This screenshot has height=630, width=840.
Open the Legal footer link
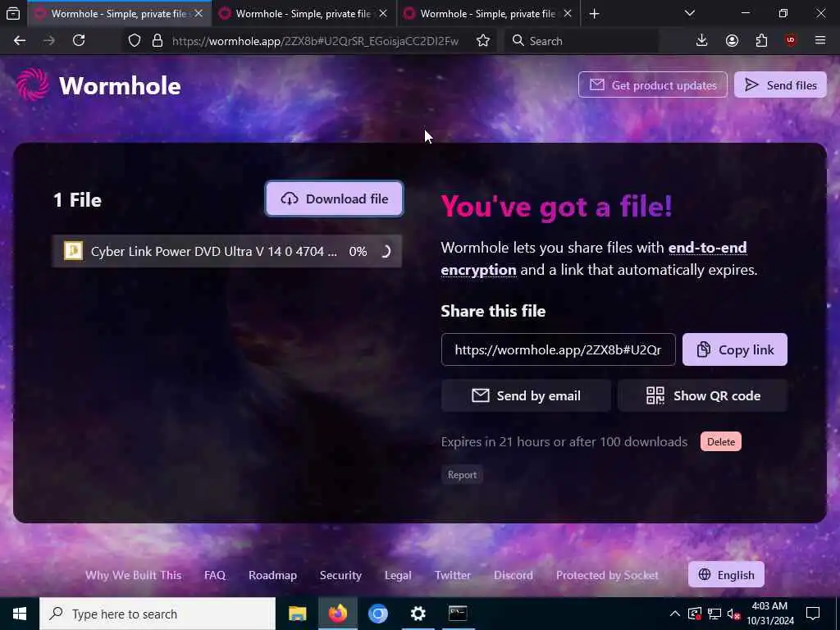tap(398, 575)
